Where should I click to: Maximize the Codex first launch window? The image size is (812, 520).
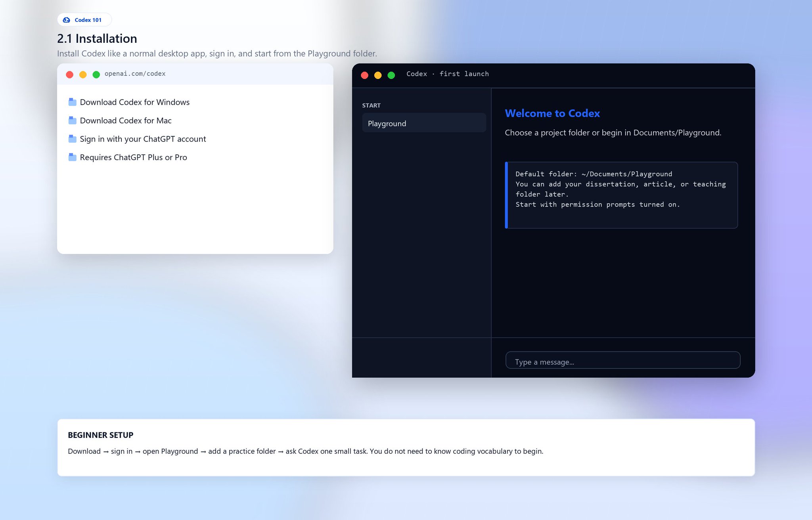(391, 75)
